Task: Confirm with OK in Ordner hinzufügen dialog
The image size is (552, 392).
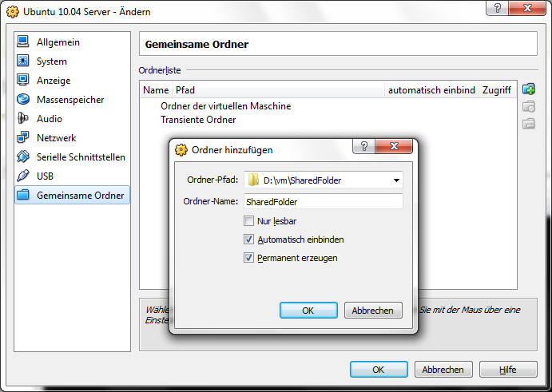Action: pyautogui.click(x=308, y=311)
